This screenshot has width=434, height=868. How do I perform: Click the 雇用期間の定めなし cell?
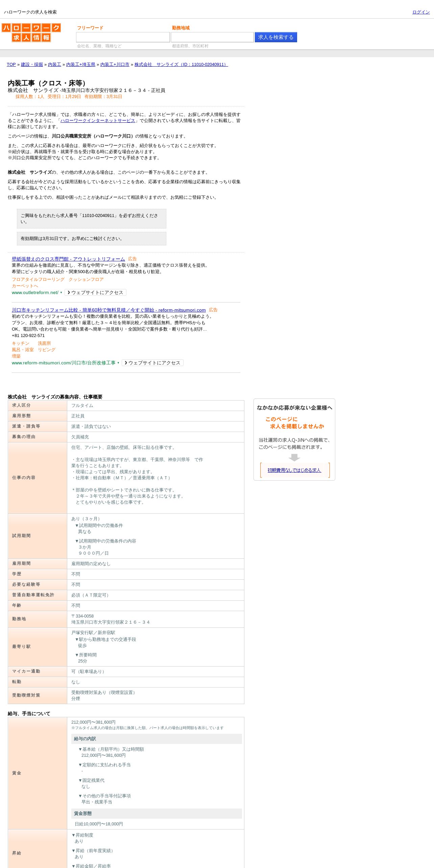click(155, 564)
